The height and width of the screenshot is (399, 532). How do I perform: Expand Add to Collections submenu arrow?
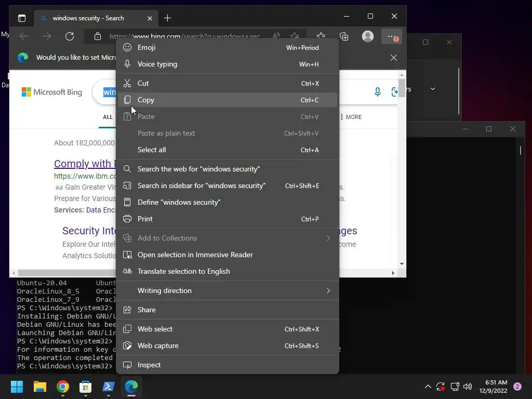(x=328, y=238)
